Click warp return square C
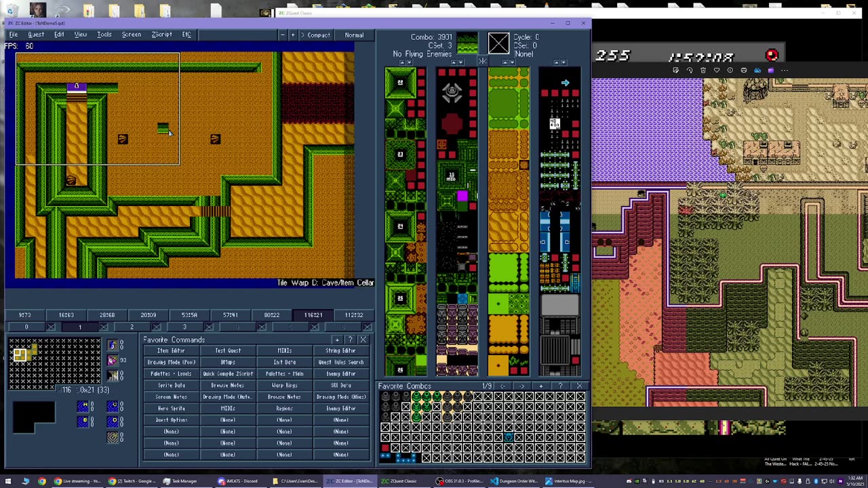The height and width of the screenshot is (488, 868). coord(113,407)
